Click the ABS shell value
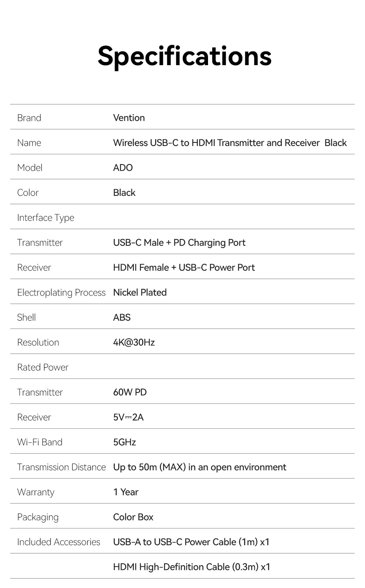This screenshot has width=365, height=588. tap(122, 318)
